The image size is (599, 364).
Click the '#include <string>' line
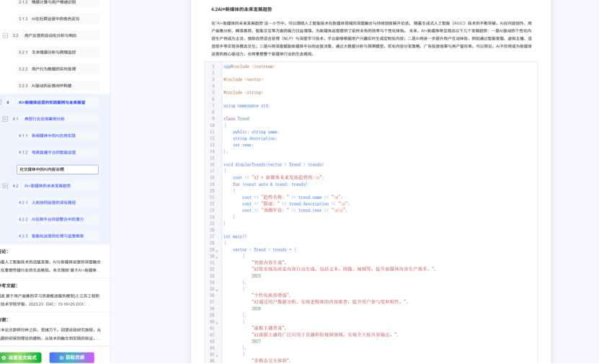pyautogui.click(x=243, y=92)
